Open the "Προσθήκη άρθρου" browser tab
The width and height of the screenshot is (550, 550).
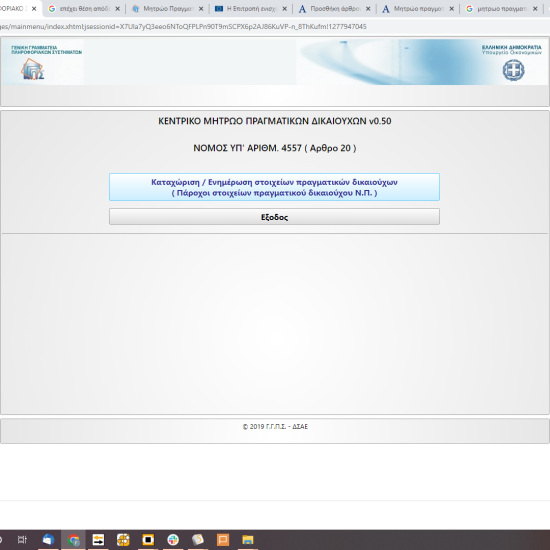pos(335,9)
